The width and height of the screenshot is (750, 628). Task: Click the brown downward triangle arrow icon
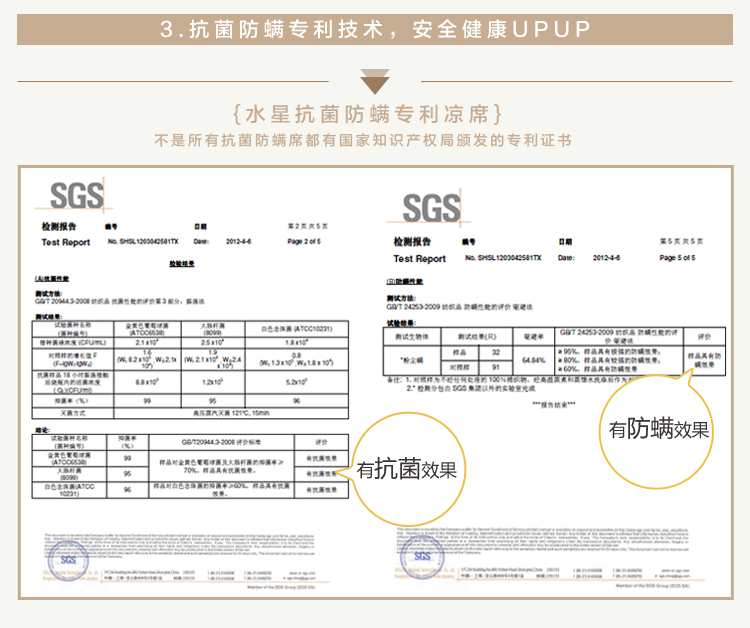pyautogui.click(x=375, y=82)
